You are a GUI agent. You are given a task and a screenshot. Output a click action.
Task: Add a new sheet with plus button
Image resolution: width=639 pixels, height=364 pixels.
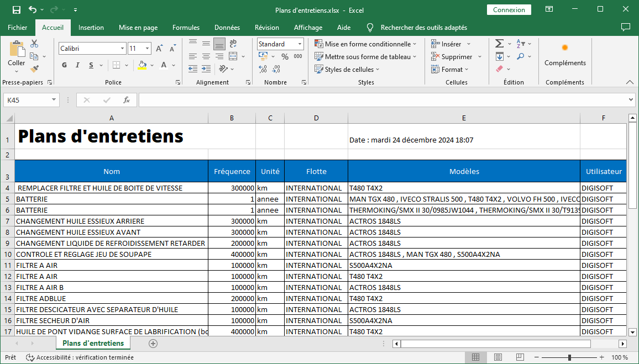pos(153,344)
